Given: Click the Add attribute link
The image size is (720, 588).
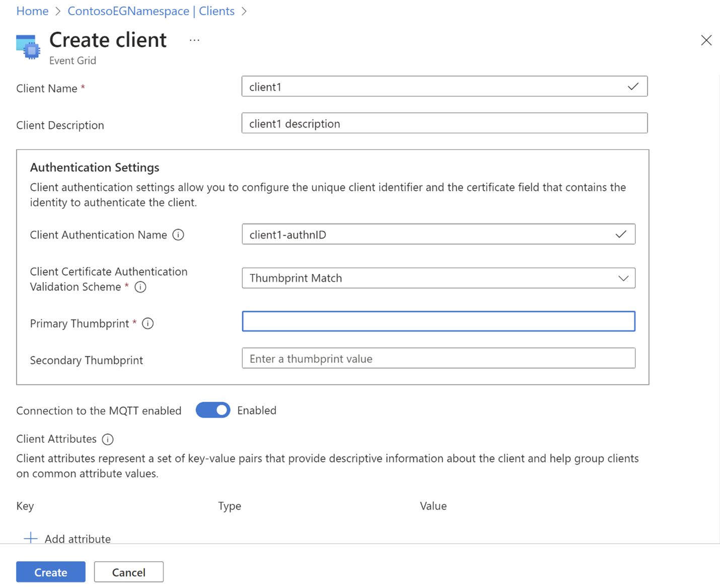Looking at the screenshot, I should [x=77, y=538].
